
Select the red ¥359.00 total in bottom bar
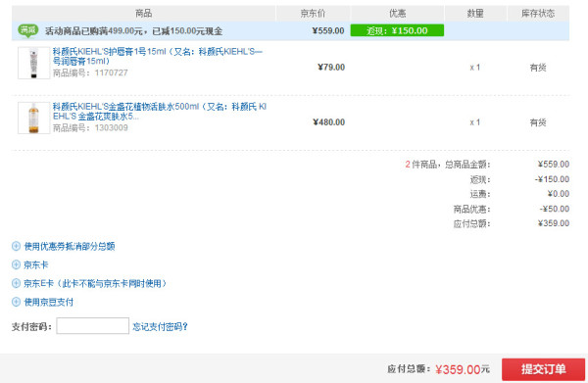458,370
